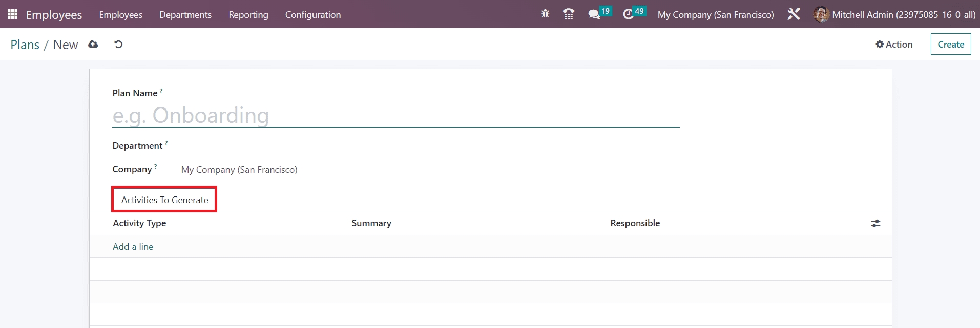Save the record manually with the cloud icon
Viewport: 980px width, 328px height.
[93, 45]
